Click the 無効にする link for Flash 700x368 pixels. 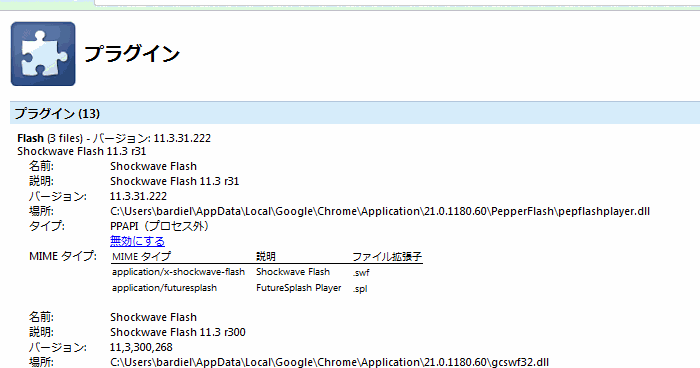[x=137, y=241]
